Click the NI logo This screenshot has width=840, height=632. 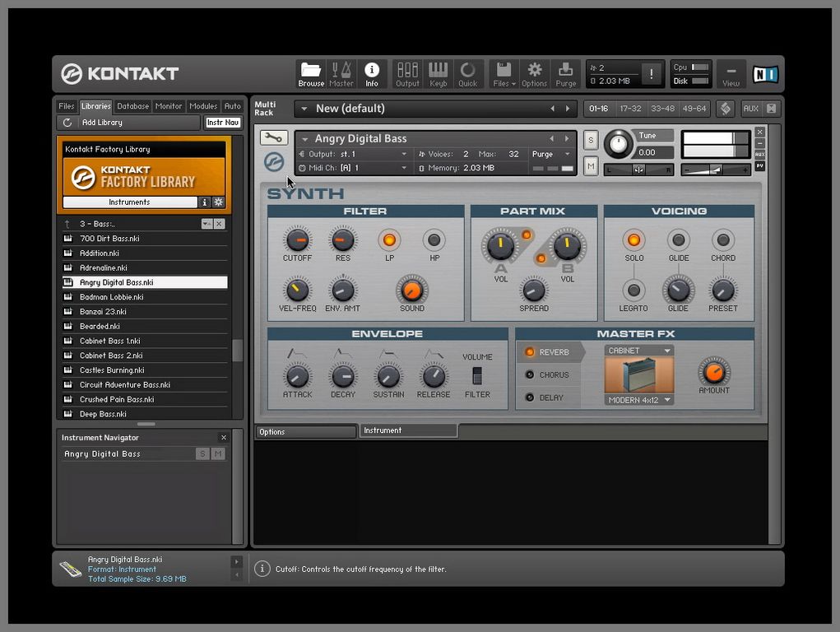click(x=765, y=75)
